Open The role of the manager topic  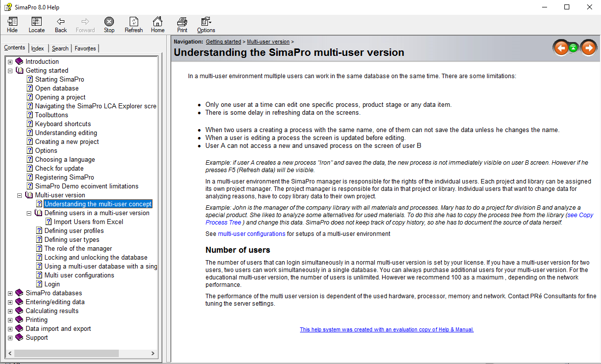click(78, 249)
